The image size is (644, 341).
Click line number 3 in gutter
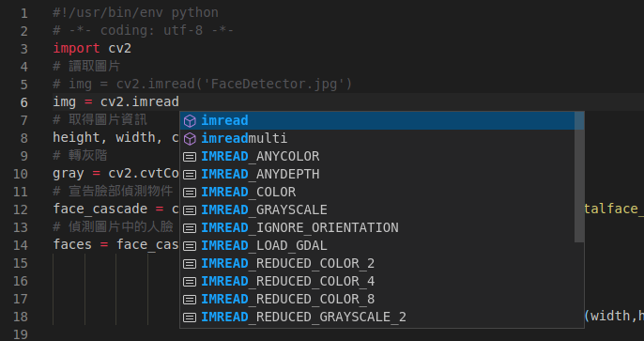tap(23, 49)
